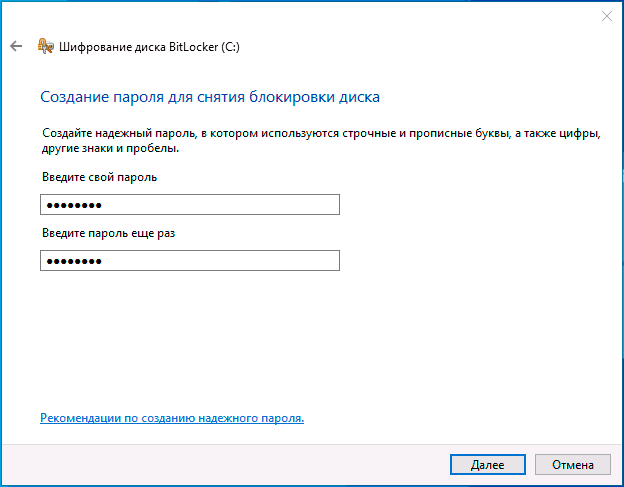Viewport: 624px width, 487px height.
Task: Click the 'Отмена' button
Action: (573, 465)
